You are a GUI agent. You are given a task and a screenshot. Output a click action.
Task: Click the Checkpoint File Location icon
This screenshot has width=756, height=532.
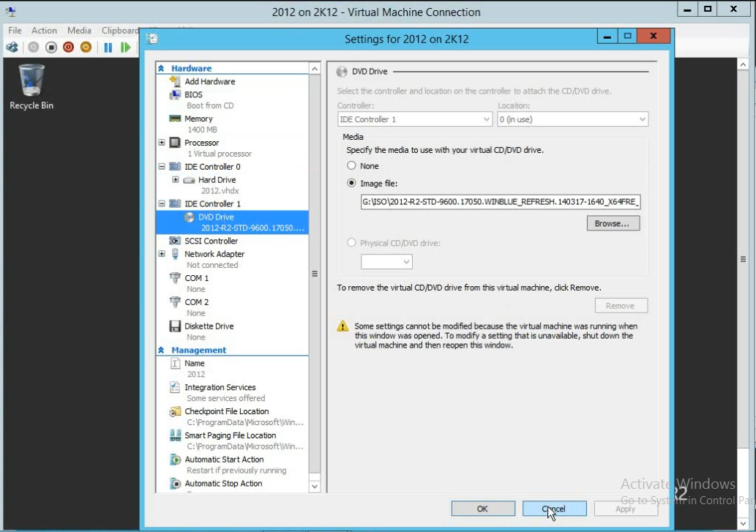pos(175,411)
